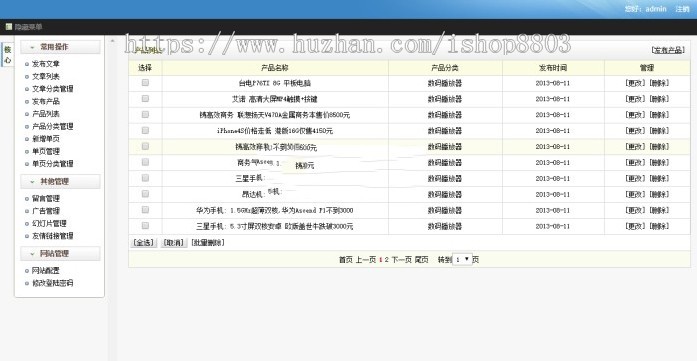
Task: Tick checkbox for 三星手机 5.3寸屏双核安卓 row
Action: click(145, 225)
